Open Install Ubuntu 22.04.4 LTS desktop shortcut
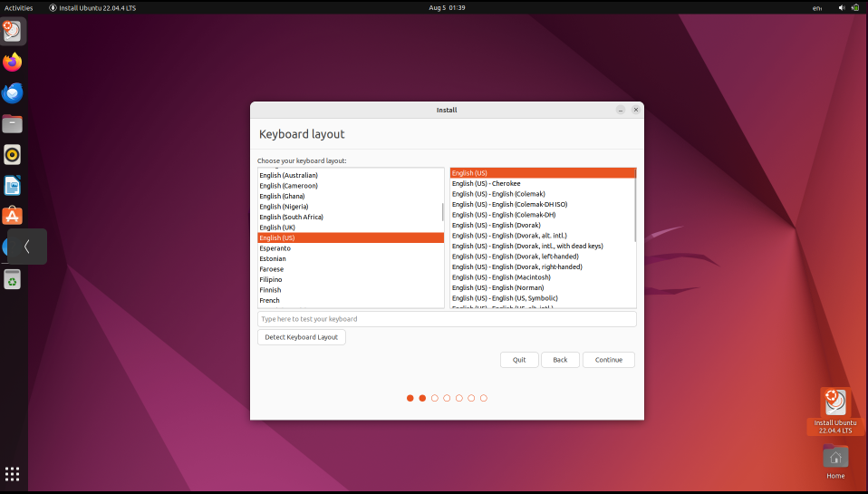The width and height of the screenshot is (868, 494). pos(835,411)
